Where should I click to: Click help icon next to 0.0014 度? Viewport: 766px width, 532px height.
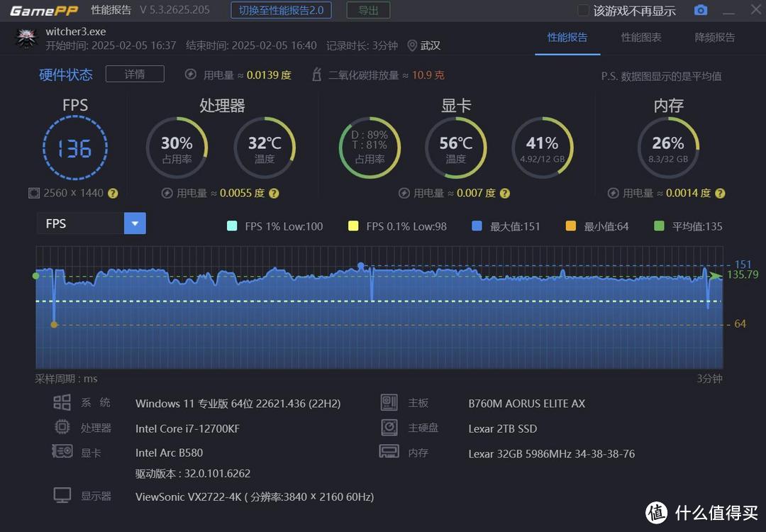(x=720, y=193)
